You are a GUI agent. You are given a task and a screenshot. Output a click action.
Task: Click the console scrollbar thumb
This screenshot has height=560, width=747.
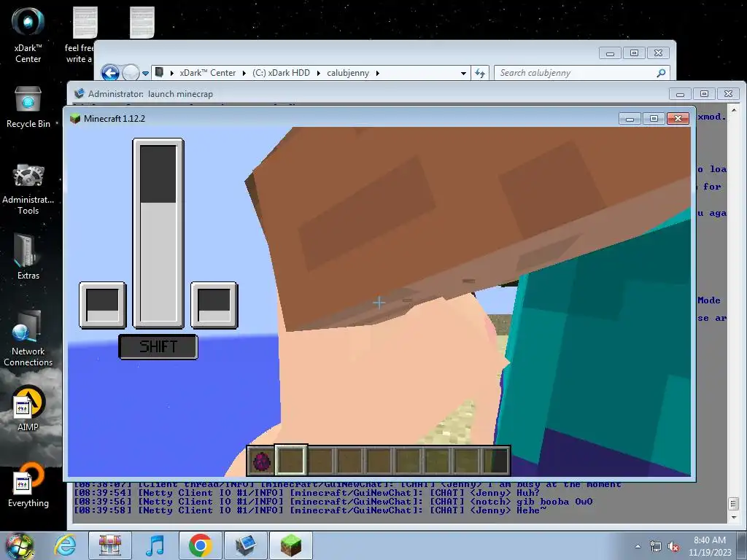(x=734, y=503)
